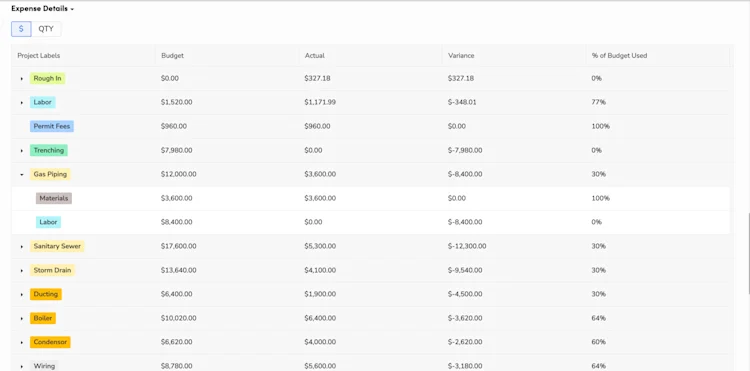Select the Materials label under Gas Piping

coord(54,198)
